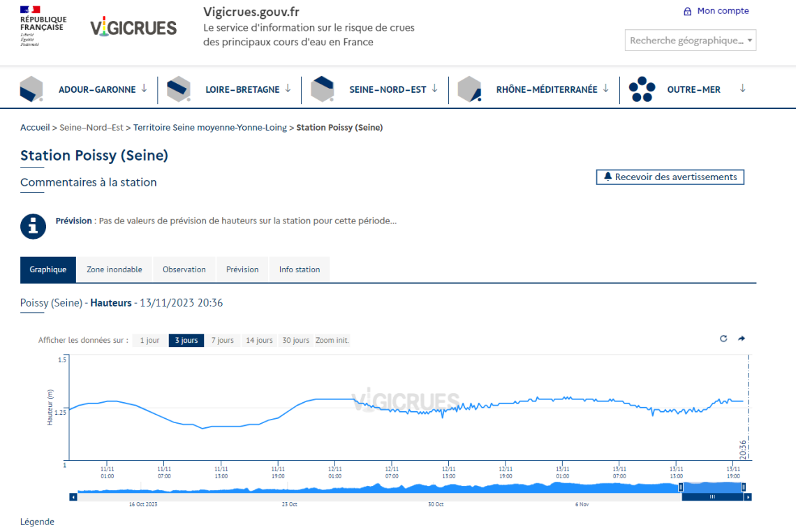Screen dimensions: 796x532
Task: Open the Seine-Nord-Est menu label
Action: [x=388, y=89]
